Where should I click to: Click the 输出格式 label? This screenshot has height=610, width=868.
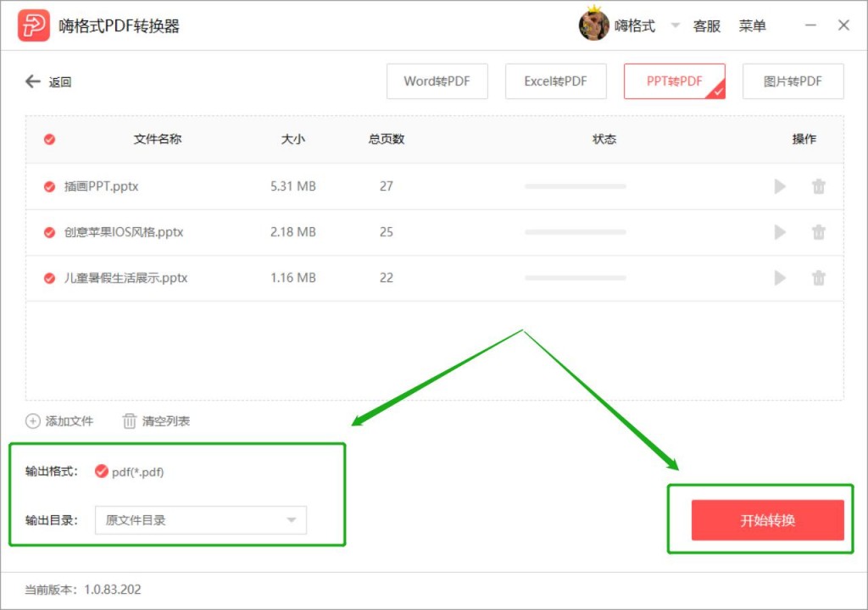pyautogui.click(x=52, y=472)
